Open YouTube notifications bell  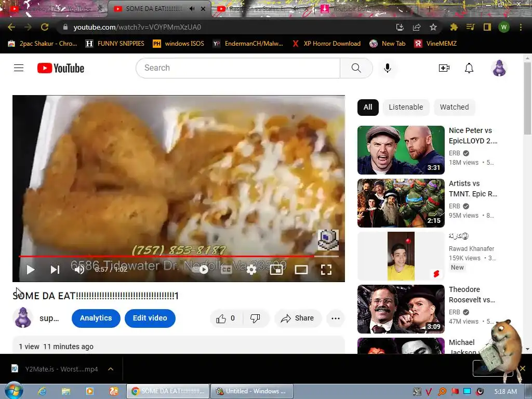(469, 68)
